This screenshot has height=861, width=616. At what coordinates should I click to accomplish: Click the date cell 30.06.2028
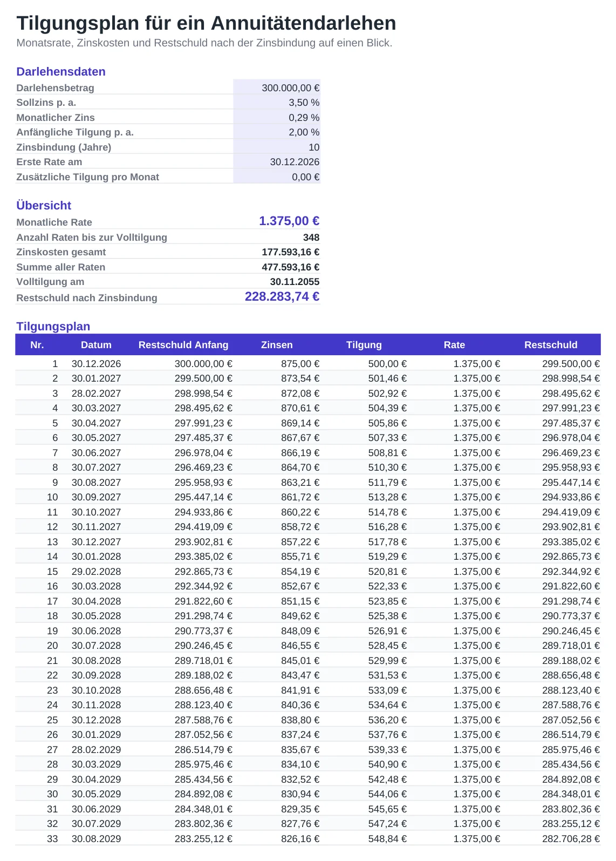(96, 631)
